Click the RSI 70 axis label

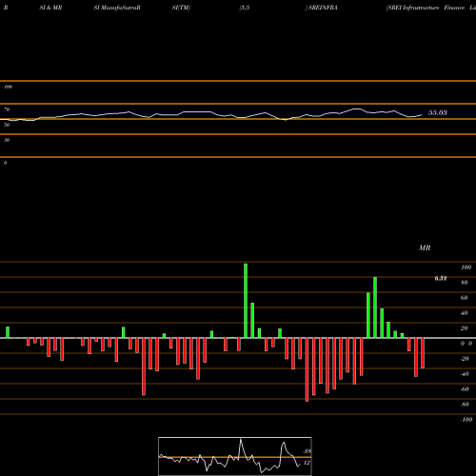(x=7, y=109)
